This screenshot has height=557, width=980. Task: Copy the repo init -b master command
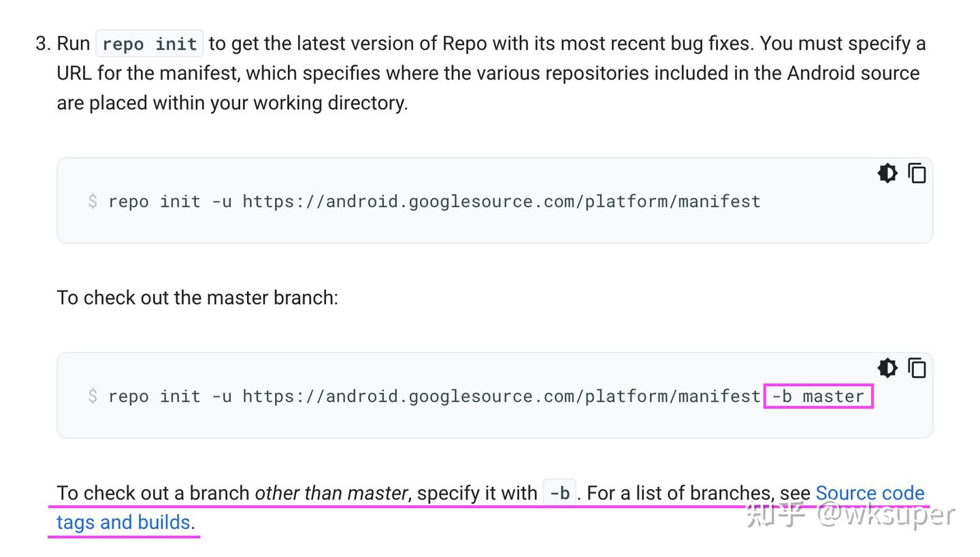pyautogui.click(x=917, y=368)
